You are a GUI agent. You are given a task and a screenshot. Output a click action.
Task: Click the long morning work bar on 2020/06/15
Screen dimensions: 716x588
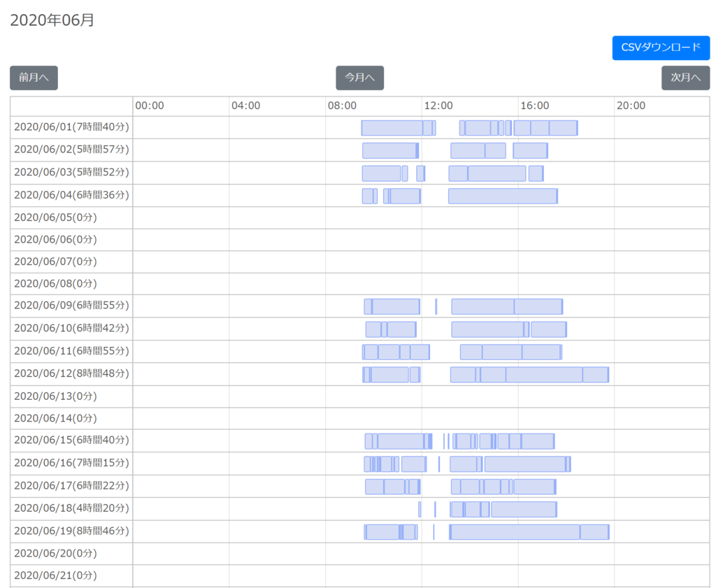[401, 441]
